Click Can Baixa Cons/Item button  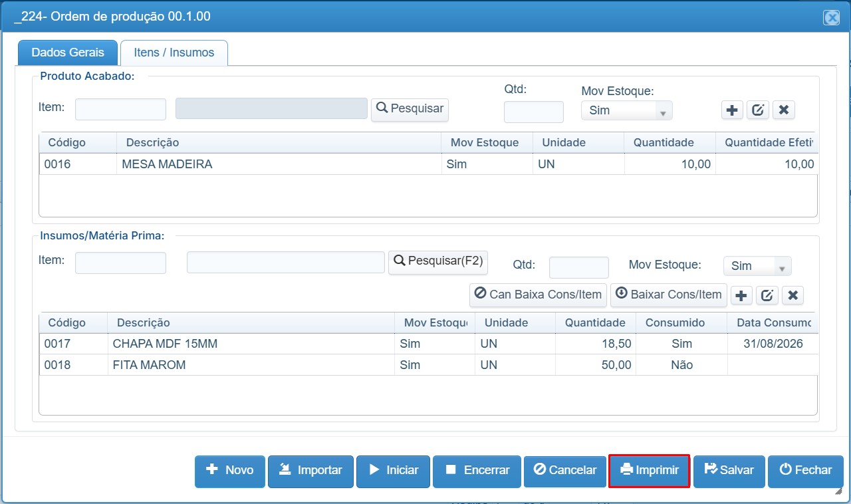(x=539, y=295)
